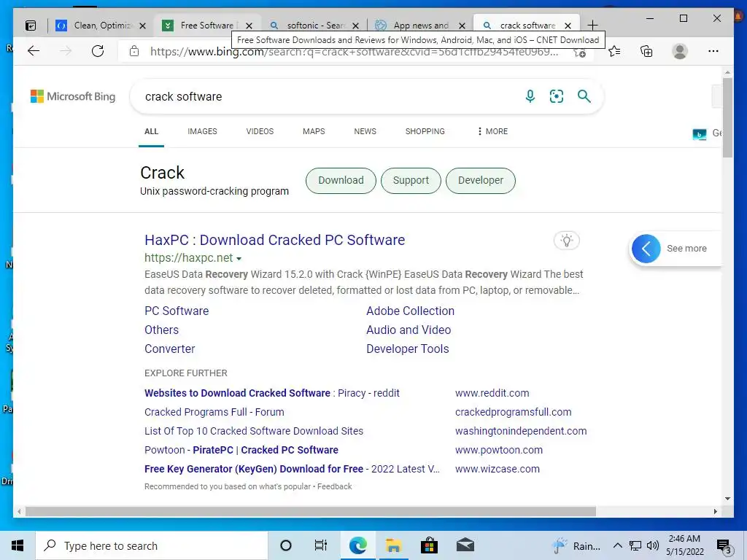This screenshot has width=747, height=560.
Task: Click the Crack Download button
Action: [341, 181]
